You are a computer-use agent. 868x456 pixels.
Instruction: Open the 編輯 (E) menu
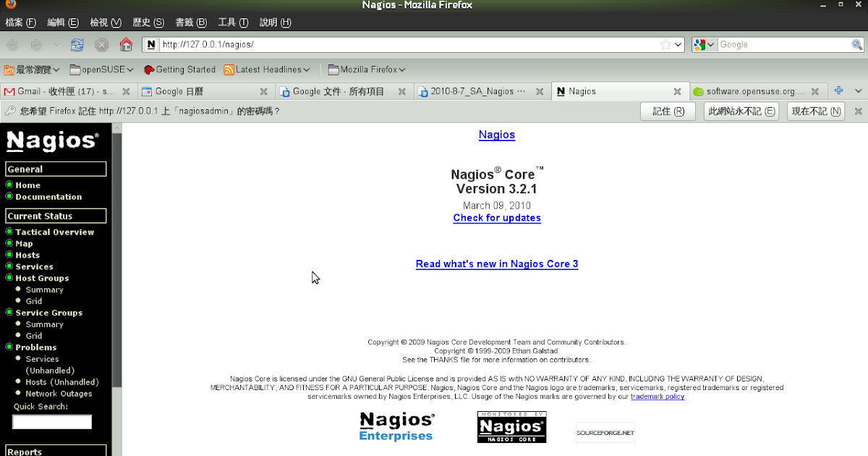click(63, 22)
